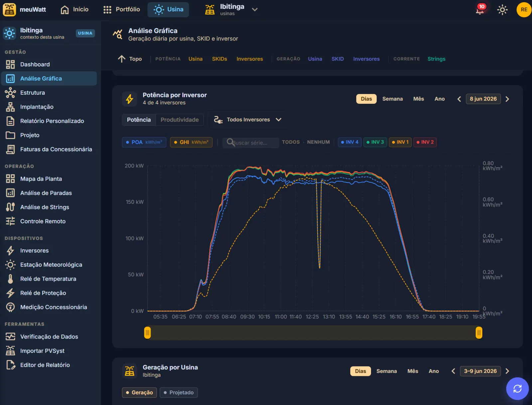Click the right handle of chart range slider
Viewport: 532px width, 405px height.
[x=479, y=333]
